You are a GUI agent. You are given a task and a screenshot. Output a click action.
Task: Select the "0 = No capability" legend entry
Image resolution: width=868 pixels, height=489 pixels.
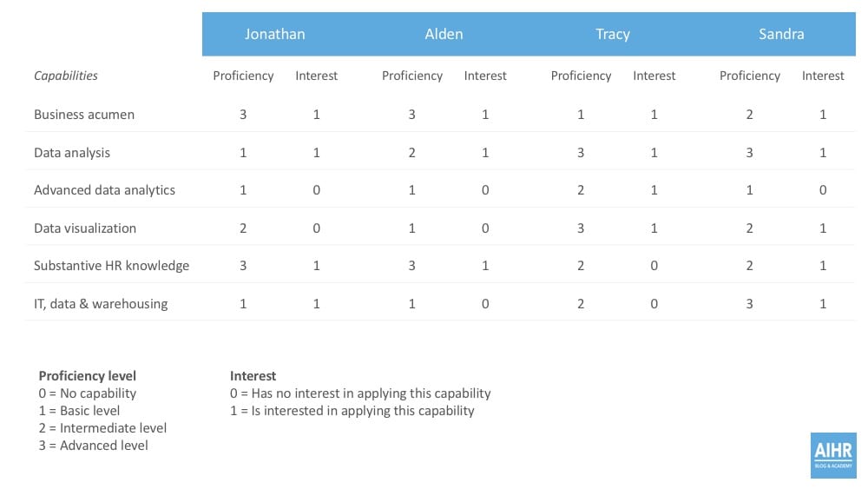click(88, 393)
